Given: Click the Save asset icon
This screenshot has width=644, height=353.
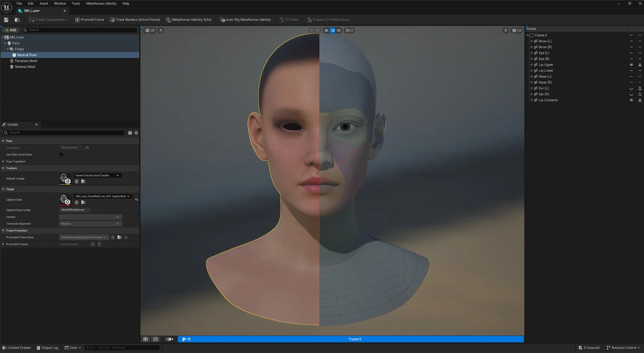Looking at the screenshot, I should click(x=6, y=20).
